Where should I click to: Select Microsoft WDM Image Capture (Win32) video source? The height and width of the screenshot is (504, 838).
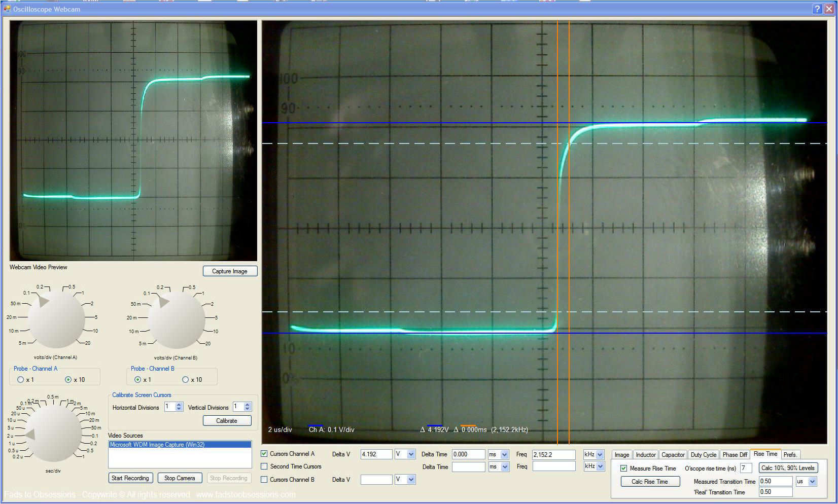pyautogui.click(x=180, y=445)
